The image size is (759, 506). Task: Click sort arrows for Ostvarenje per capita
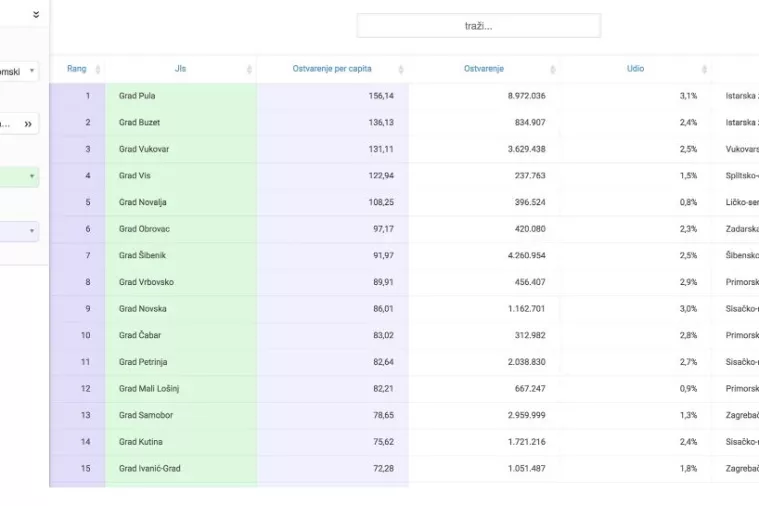[400, 69]
